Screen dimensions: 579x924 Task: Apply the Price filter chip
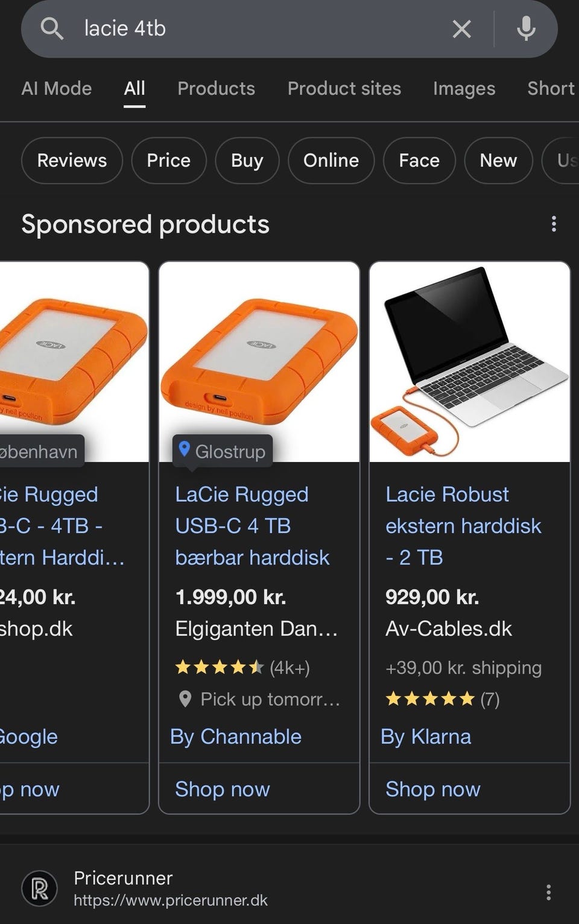pos(168,160)
